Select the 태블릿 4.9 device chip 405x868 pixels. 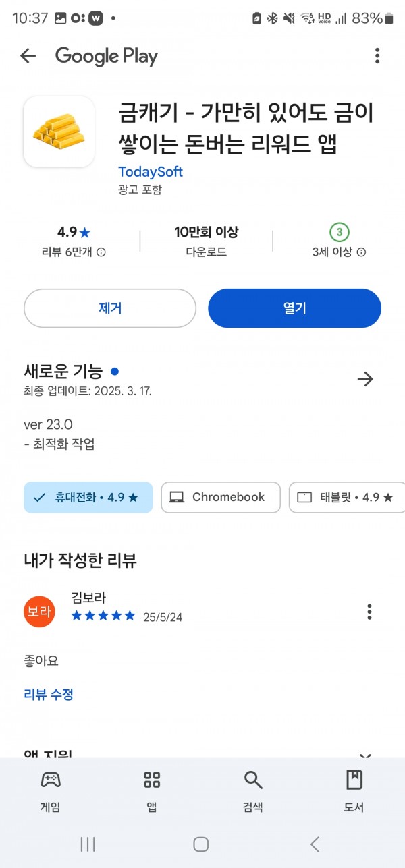(x=347, y=498)
